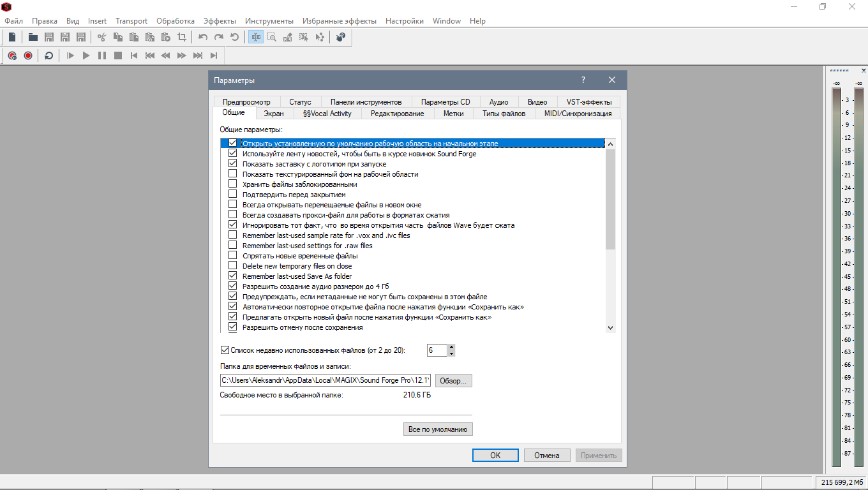Viewport: 868px width, 490px height.
Task: Click the options list scrollbar thumb
Action: coord(610,199)
